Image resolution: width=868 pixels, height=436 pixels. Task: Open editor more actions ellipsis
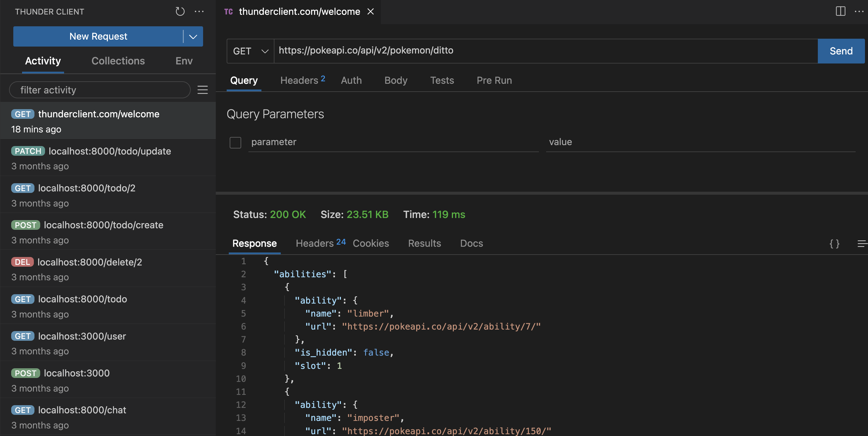coord(859,11)
